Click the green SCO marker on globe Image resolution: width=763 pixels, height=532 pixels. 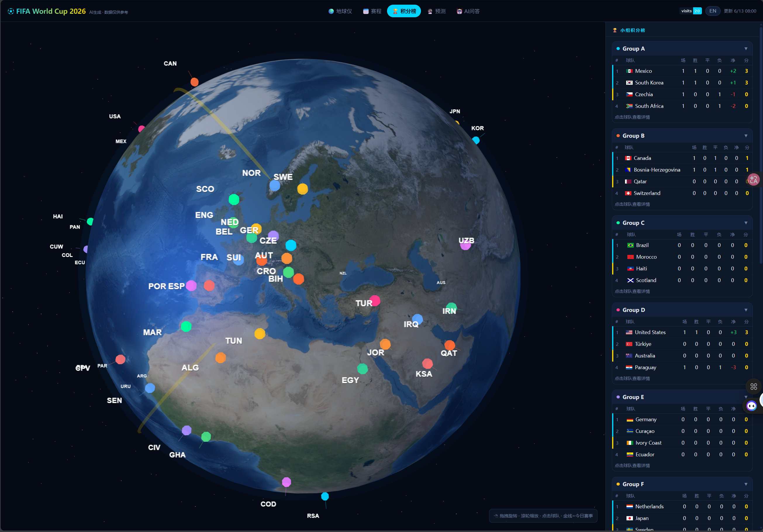[234, 199]
